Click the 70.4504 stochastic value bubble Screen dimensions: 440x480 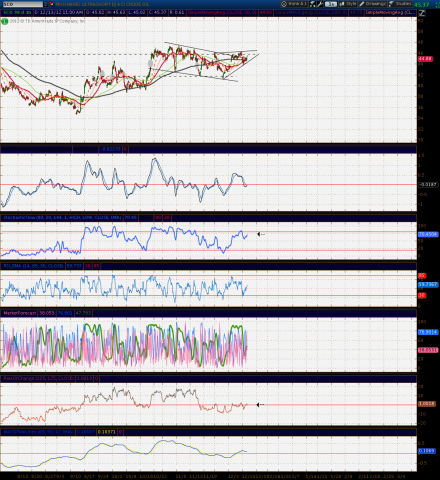point(428,234)
